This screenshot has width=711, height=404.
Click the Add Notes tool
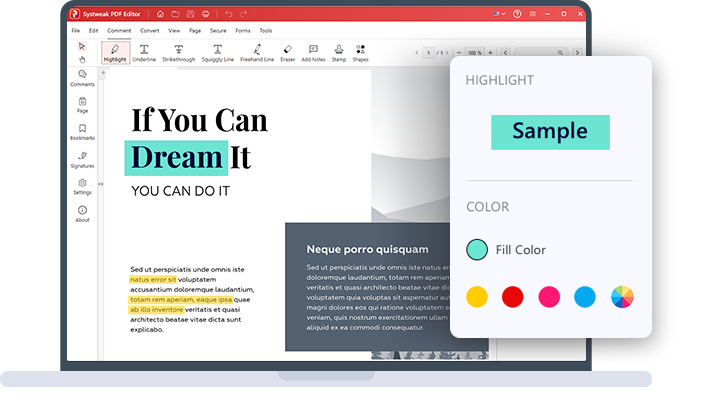pos(313,53)
